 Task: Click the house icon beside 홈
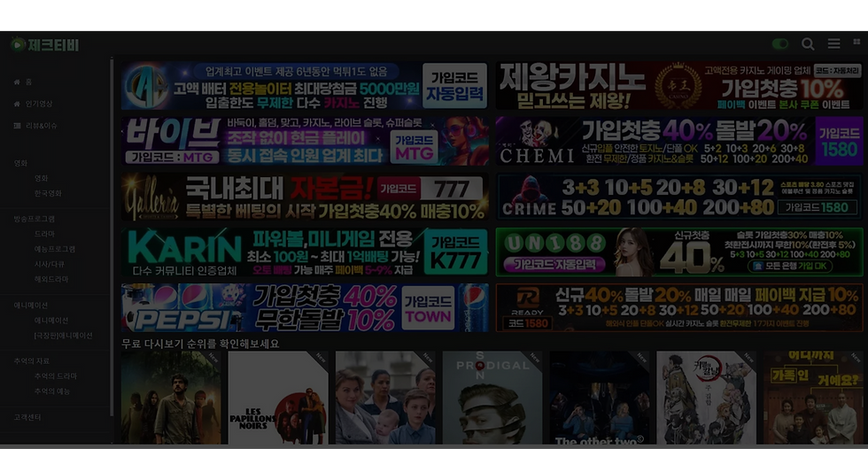click(17, 82)
